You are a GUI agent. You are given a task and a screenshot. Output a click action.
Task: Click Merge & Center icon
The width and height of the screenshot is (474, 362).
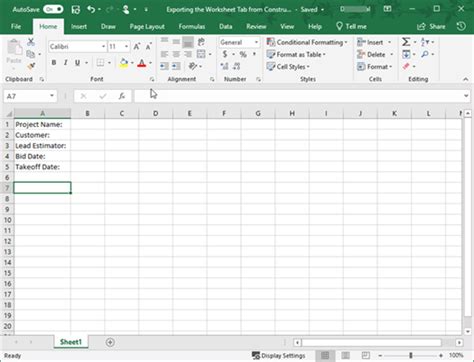click(201, 54)
